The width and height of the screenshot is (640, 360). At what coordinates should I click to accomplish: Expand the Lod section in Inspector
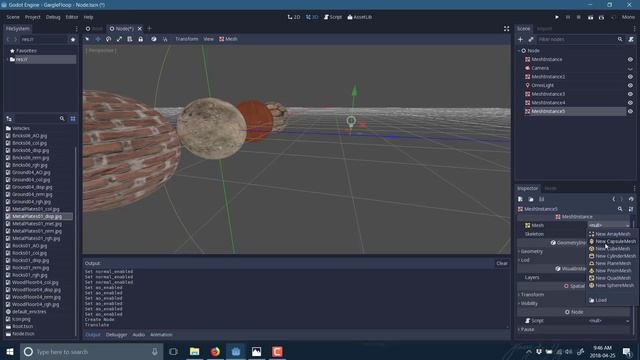pyautogui.click(x=525, y=260)
